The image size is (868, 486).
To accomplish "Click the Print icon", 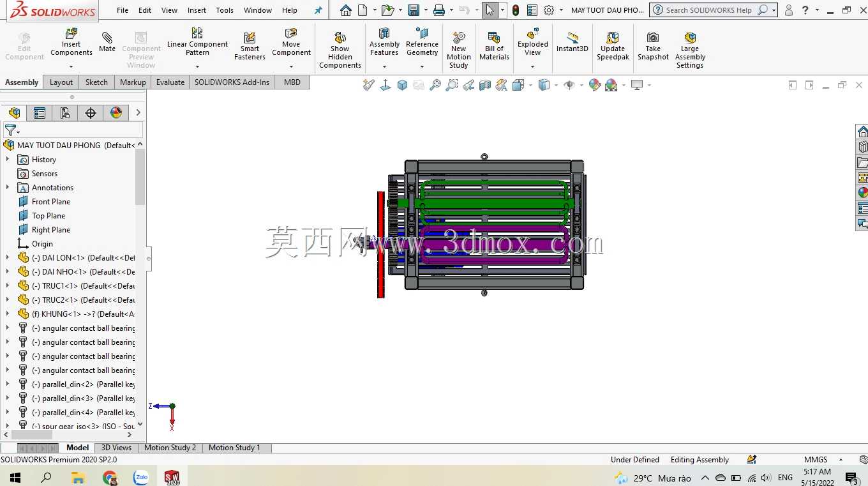I will point(438,10).
